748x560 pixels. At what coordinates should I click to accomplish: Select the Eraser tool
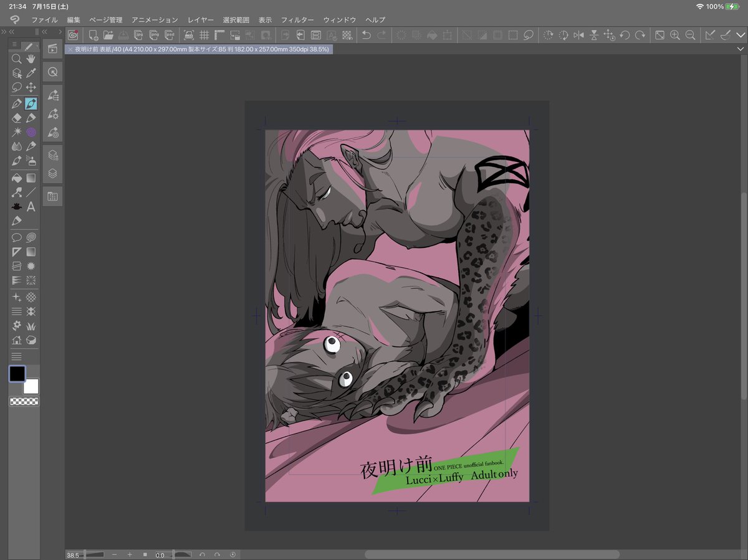coord(17,118)
